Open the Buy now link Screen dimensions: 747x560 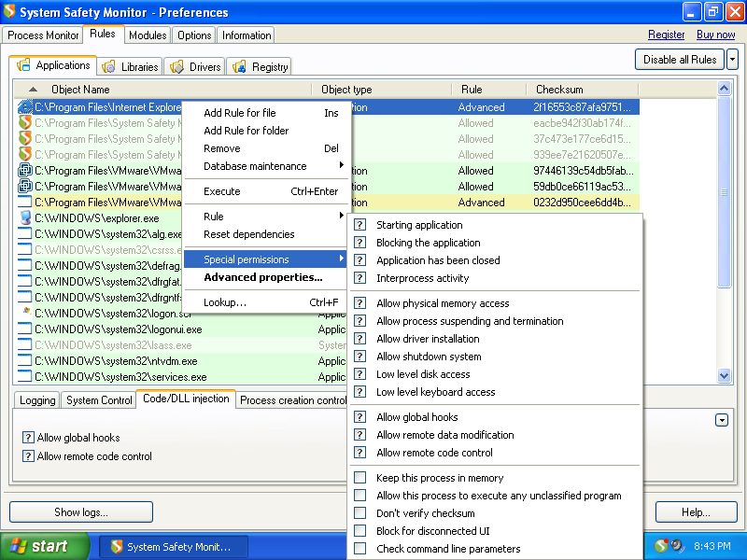coord(715,35)
